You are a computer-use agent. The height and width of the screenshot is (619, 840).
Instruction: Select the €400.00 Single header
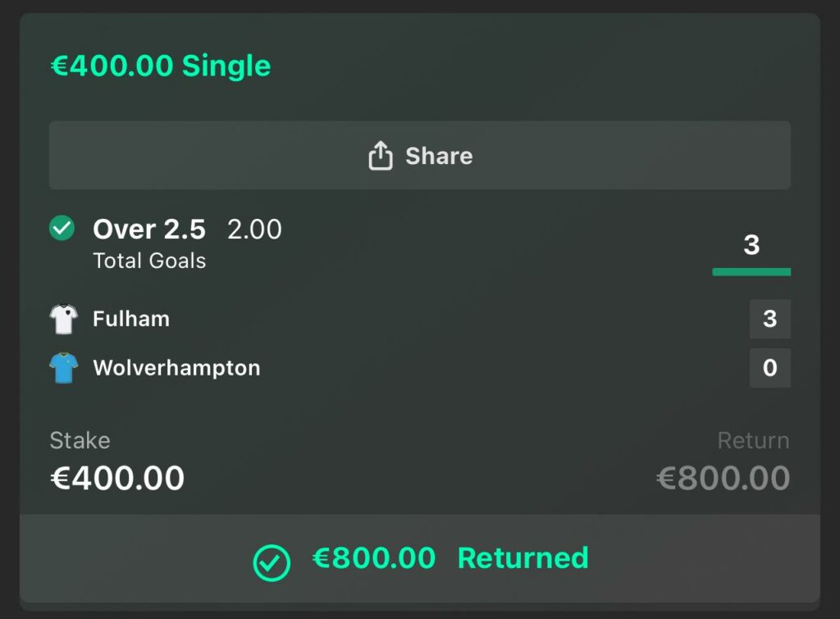click(162, 66)
